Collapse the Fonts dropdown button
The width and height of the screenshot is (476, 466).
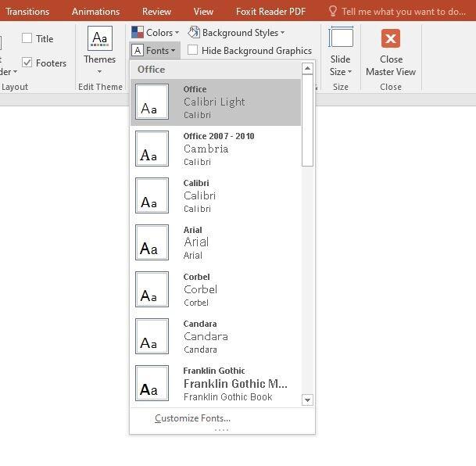point(155,51)
